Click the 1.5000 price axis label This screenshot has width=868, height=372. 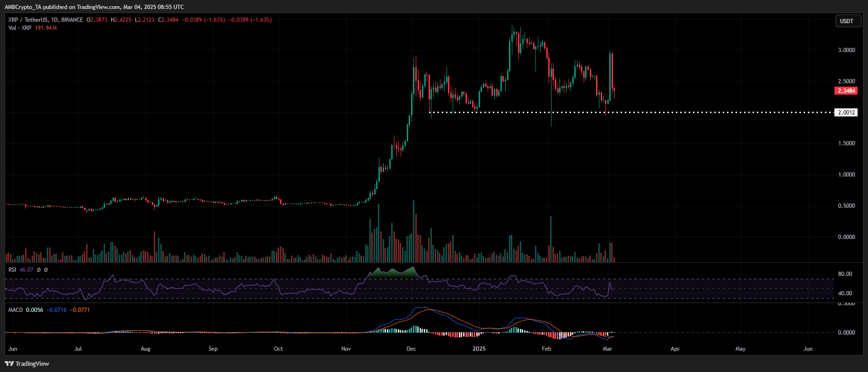pos(846,143)
